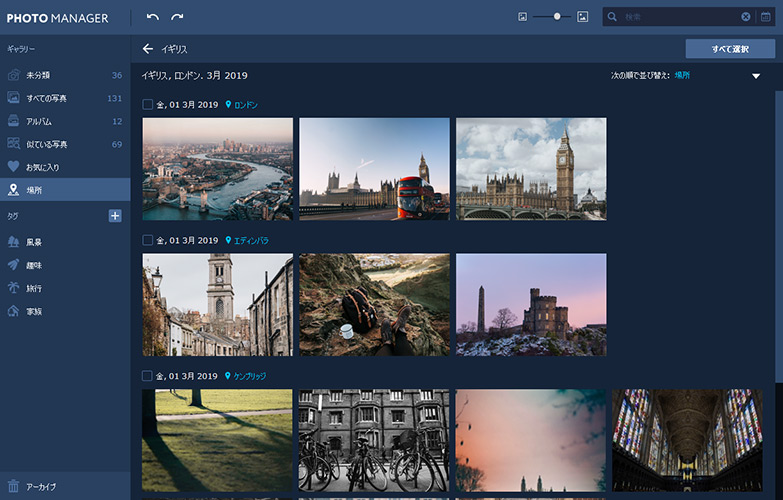
Task: Click the すべて選択 button
Action: 730,49
